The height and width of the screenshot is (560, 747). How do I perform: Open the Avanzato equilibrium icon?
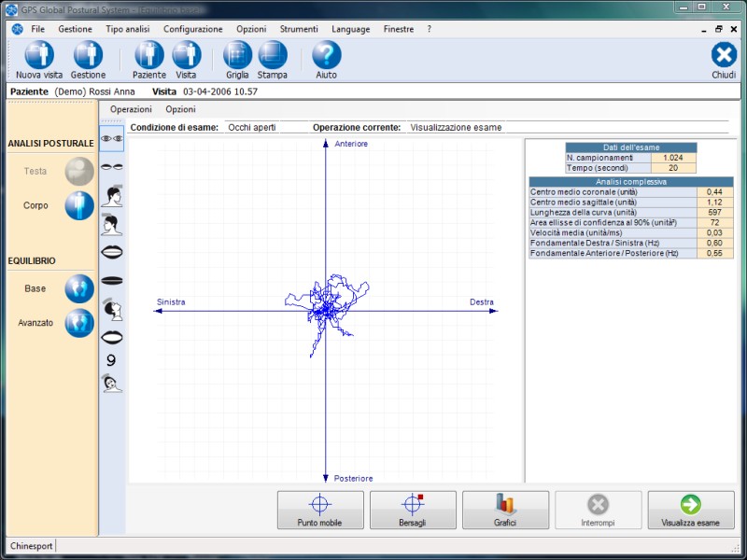78,323
